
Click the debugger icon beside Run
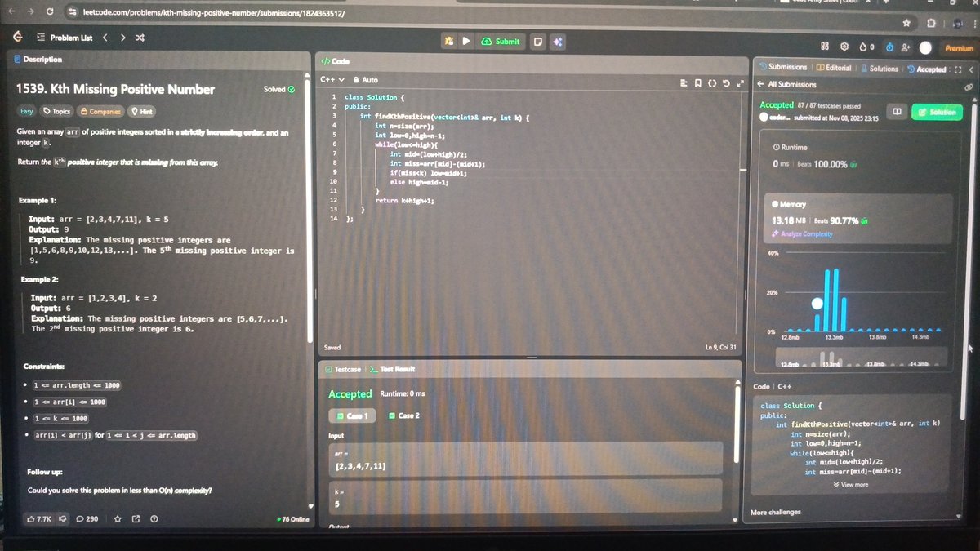click(x=450, y=41)
